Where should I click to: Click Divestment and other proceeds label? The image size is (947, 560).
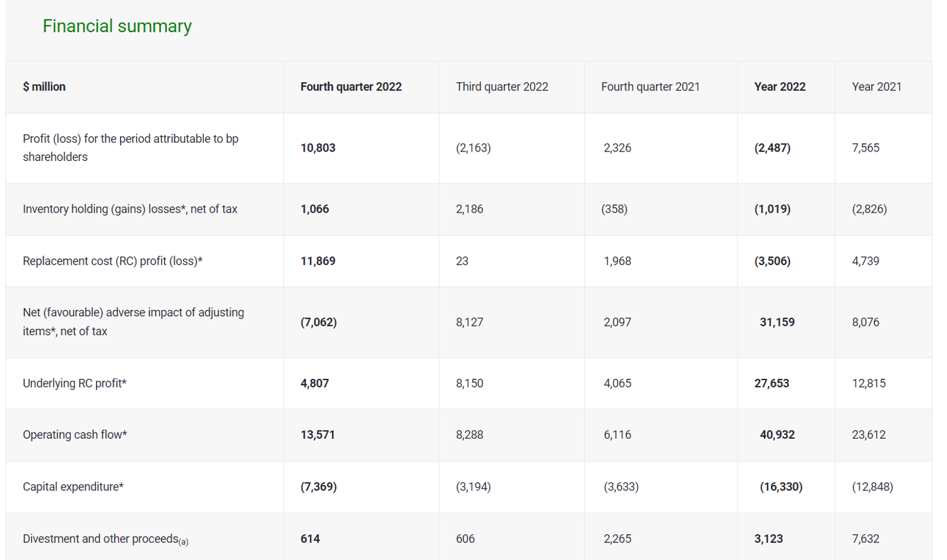click(x=105, y=539)
